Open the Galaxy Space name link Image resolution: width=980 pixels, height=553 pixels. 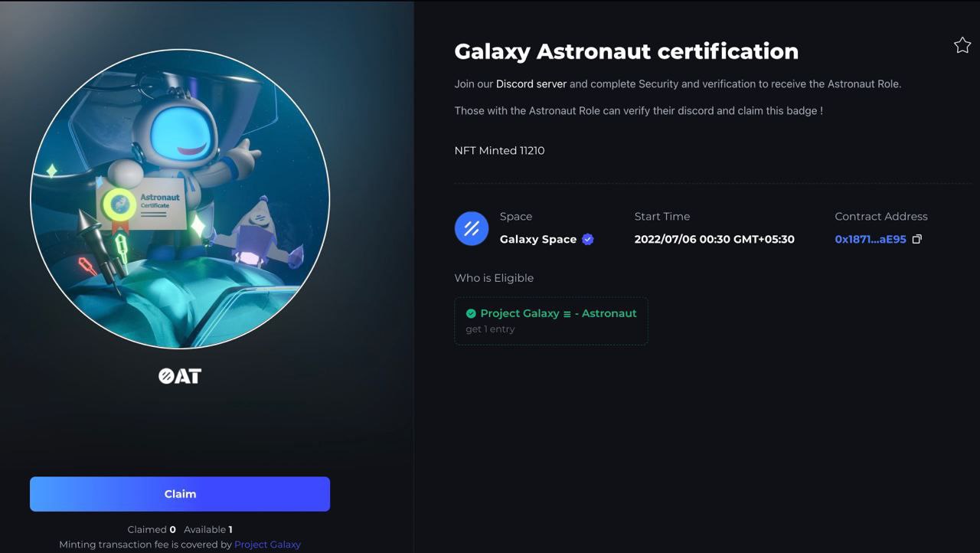(537, 239)
